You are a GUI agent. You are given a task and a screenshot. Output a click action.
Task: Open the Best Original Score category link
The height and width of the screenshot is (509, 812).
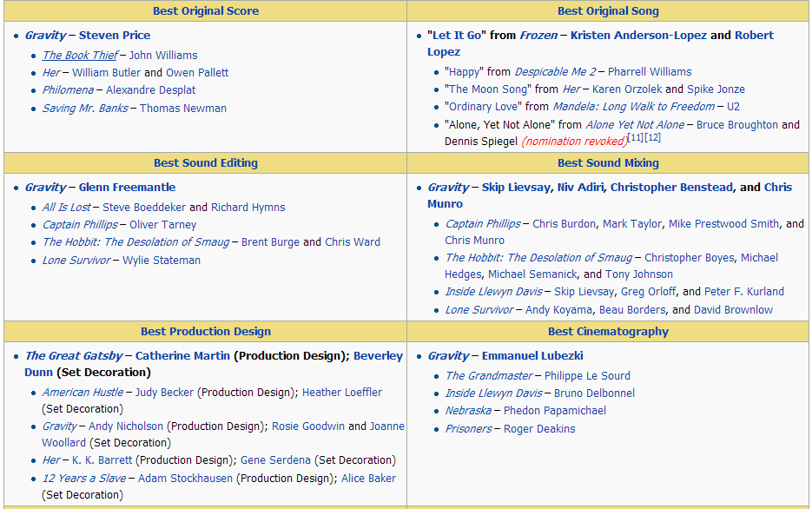point(206,11)
